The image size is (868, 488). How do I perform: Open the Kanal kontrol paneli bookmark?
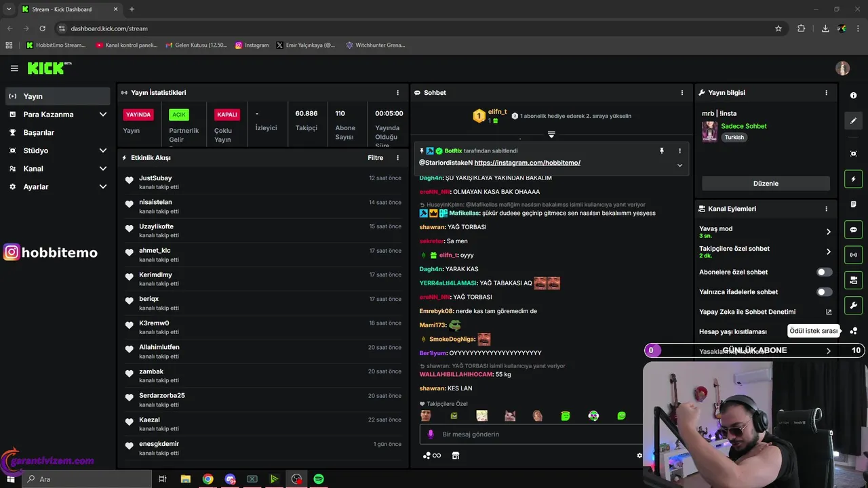point(127,45)
